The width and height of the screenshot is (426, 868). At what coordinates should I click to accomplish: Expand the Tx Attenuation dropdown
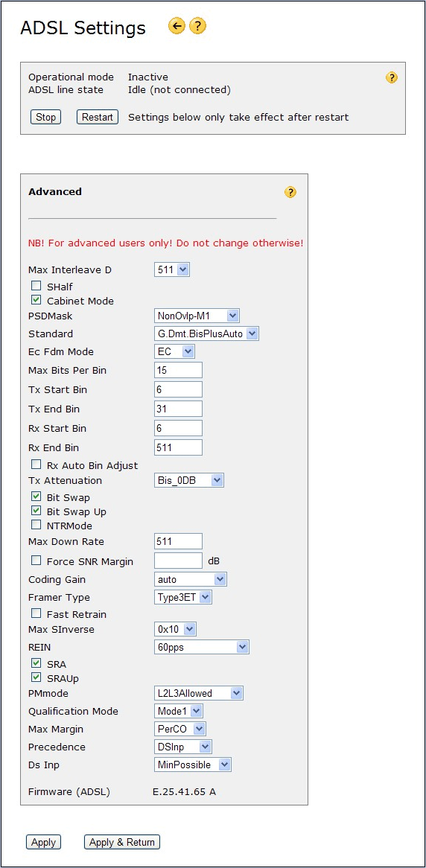(x=189, y=480)
